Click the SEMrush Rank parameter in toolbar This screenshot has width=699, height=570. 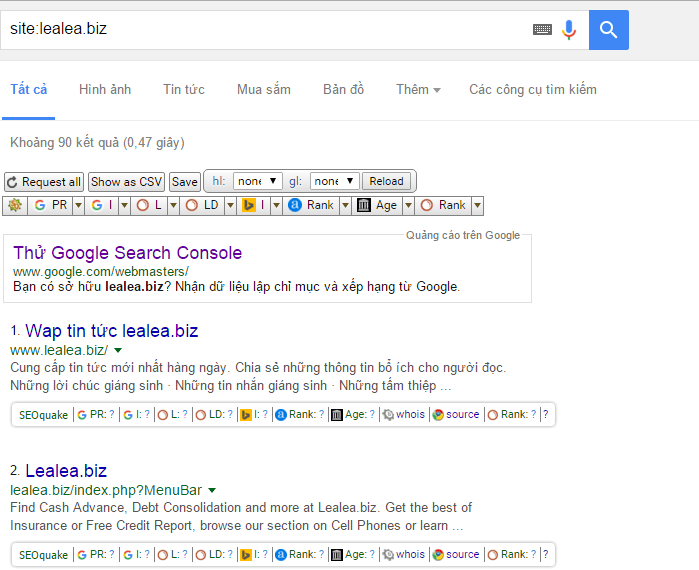tap(444, 205)
